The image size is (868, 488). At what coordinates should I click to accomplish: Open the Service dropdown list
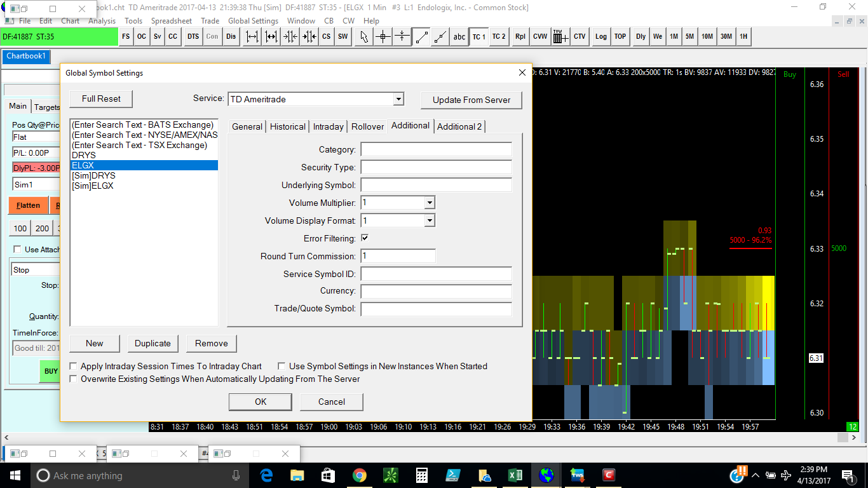pos(398,99)
